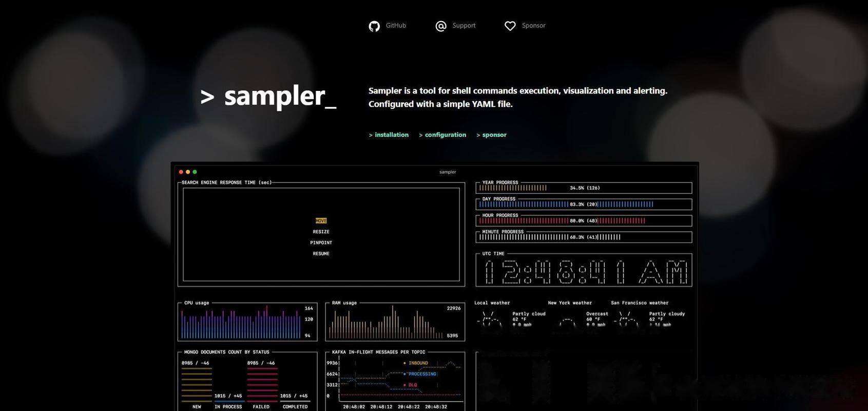868x411 pixels.
Task: Click the green window dot in terminal
Action: [195, 172]
